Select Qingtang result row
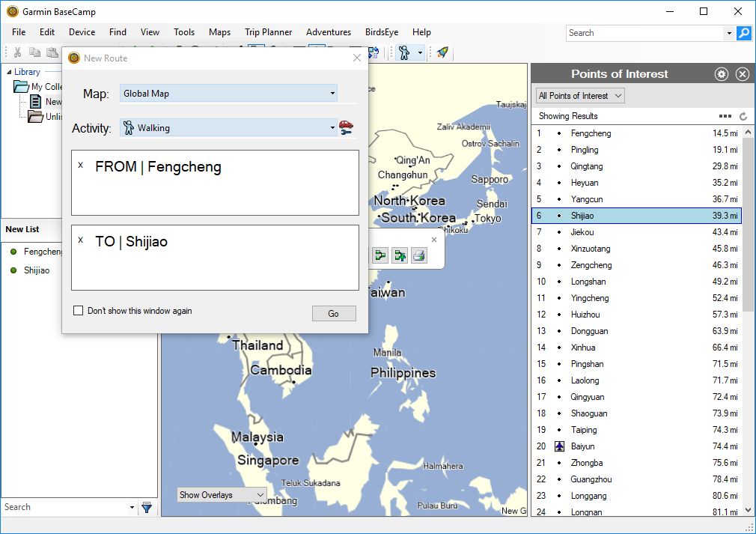Image resolution: width=756 pixels, height=534 pixels. (x=636, y=166)
